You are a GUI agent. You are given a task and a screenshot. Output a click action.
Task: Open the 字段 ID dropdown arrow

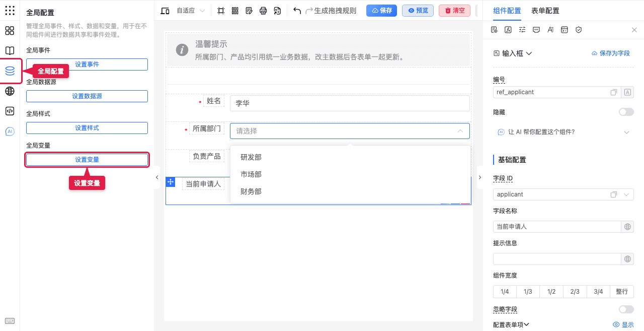pos(626,194)
